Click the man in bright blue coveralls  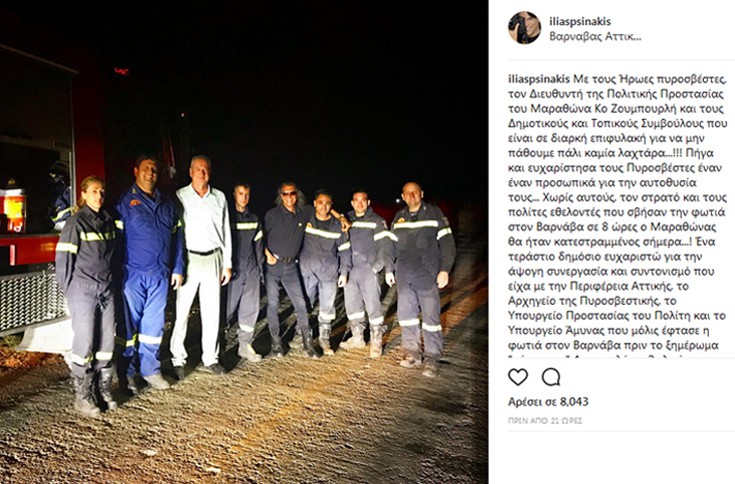148,272
